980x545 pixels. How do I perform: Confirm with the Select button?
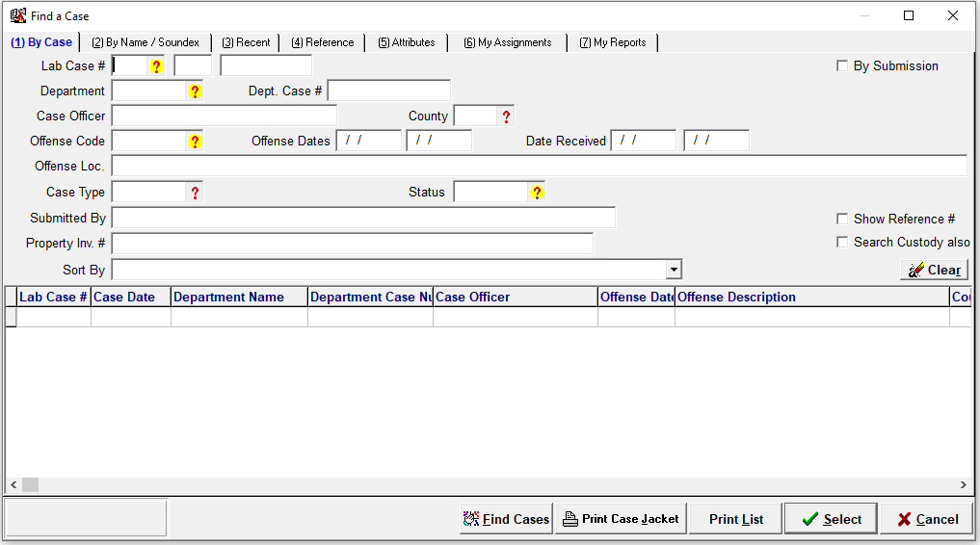click(x=832, y=519)
